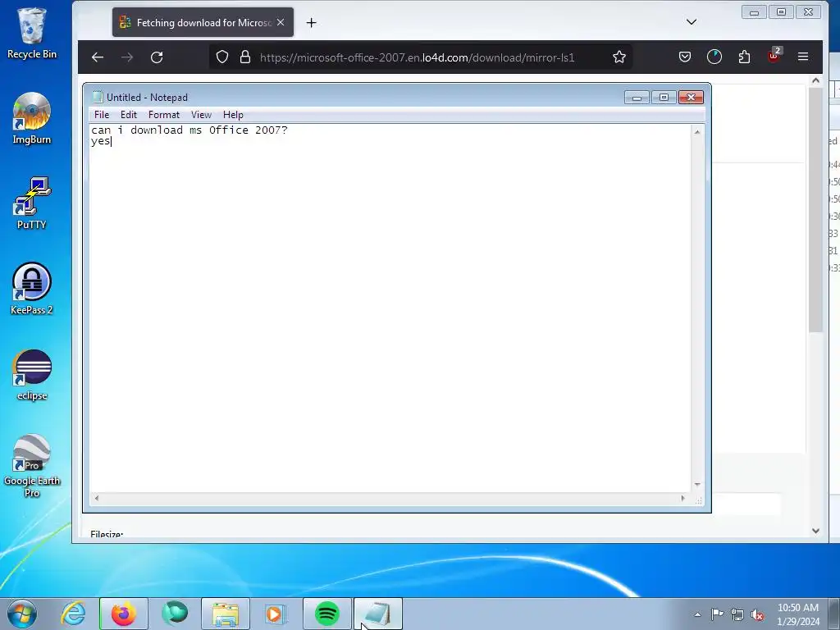
Task: Click the site padlock icon
Action: pyautogui.click(x=244, y=57)
